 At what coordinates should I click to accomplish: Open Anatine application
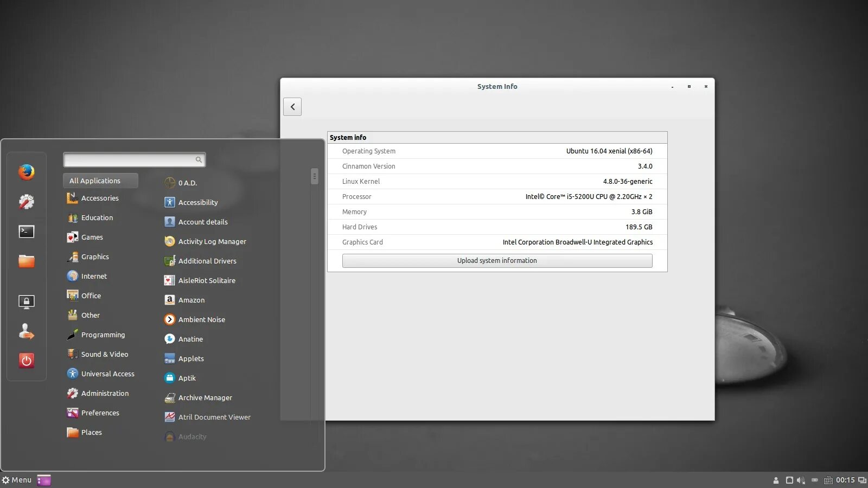183,339
